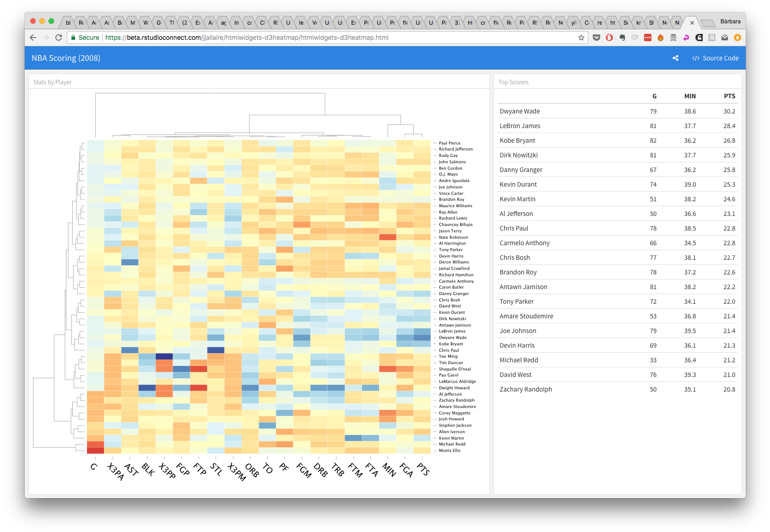770x532 pixels.
Task: Click the grey mustache hat extension icon
Action: coord(673,38)
